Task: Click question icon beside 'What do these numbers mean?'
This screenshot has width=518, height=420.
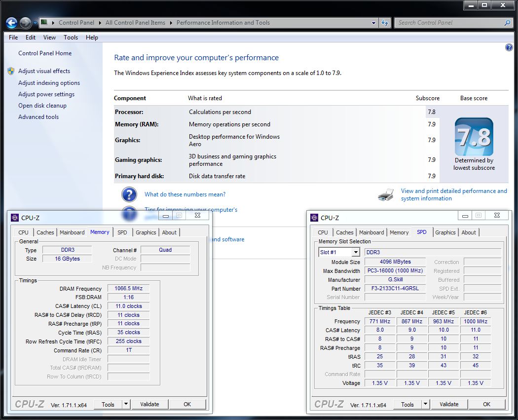Action: 129,194
